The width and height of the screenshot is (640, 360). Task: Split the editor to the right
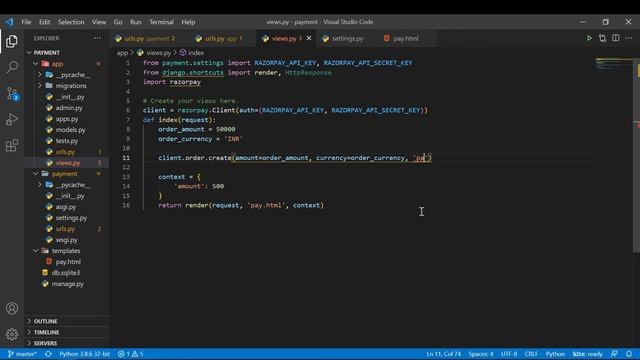(x=616, y=38)
